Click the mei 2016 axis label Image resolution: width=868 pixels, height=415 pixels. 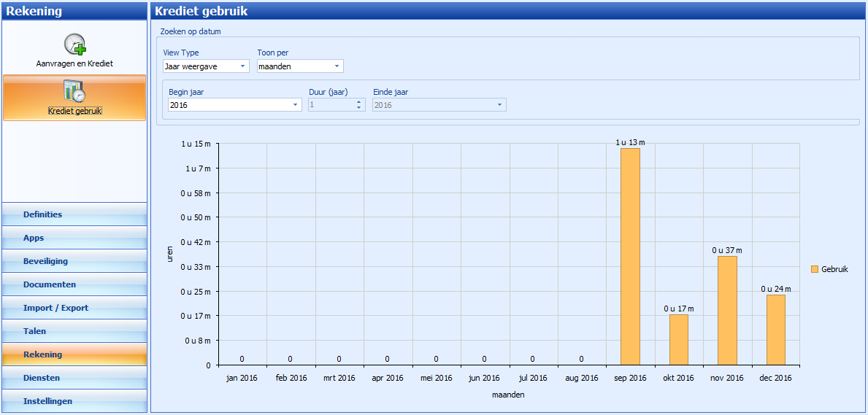click(436, 379)
